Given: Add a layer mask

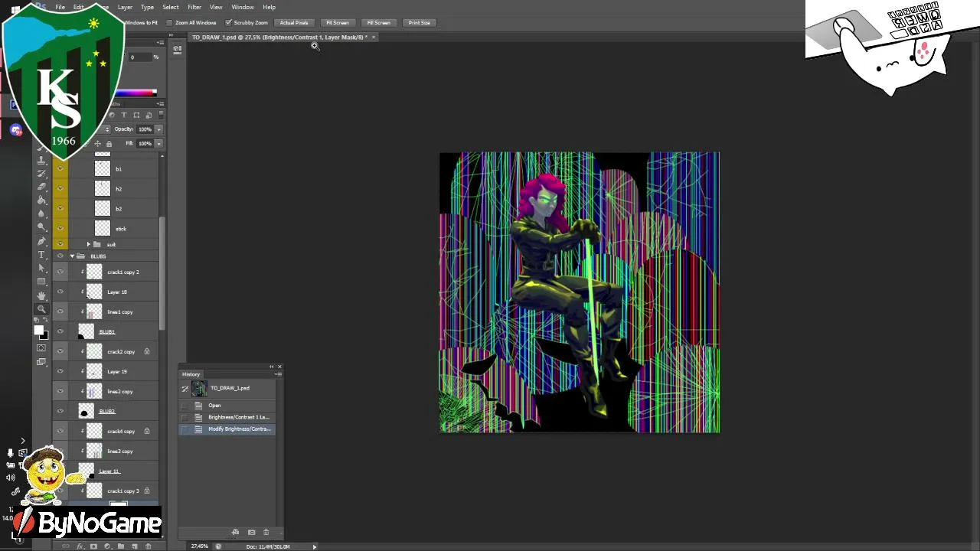Looking at the screenshot, I should pos(93,546).
